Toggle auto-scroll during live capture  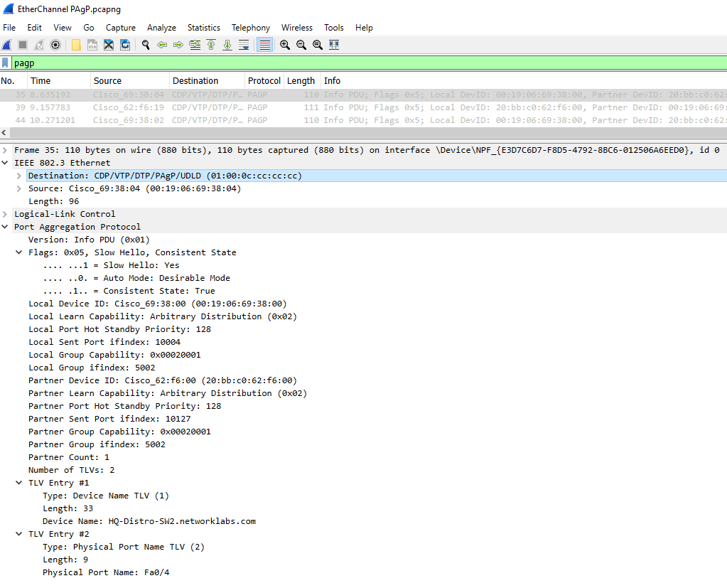tap(244, 45)
